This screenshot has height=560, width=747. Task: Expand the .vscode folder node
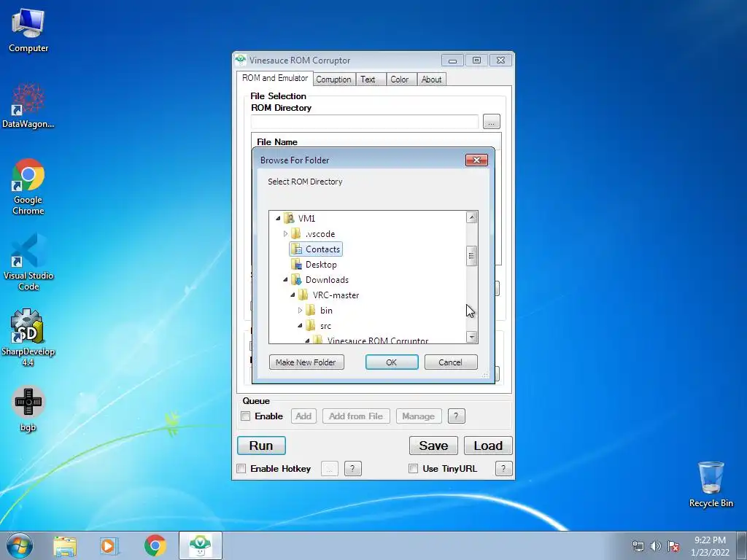[285, 233]
